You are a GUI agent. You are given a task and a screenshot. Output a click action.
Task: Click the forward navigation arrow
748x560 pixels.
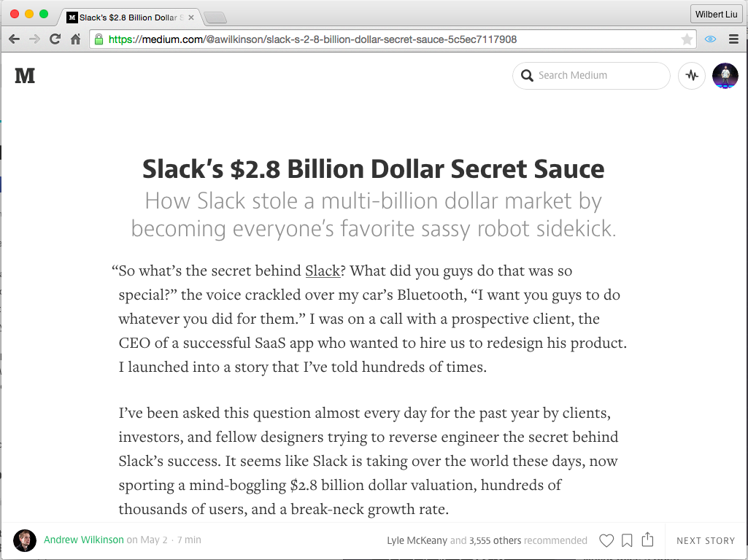[x=34, y=39]
